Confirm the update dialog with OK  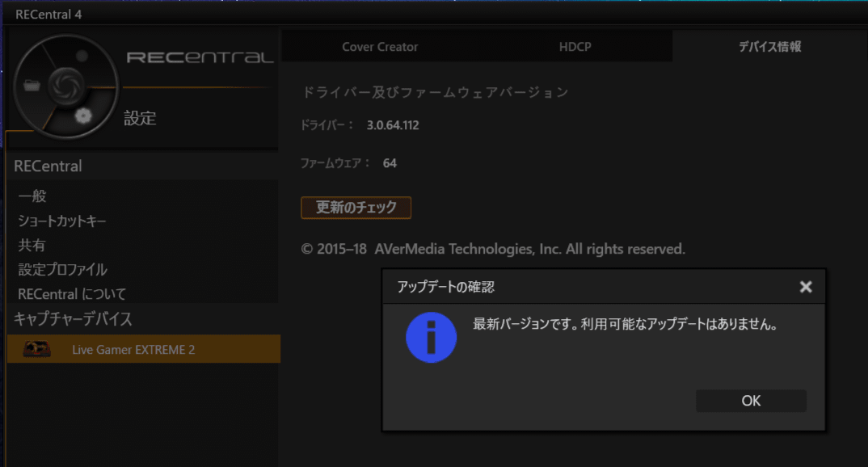[751, 401]
